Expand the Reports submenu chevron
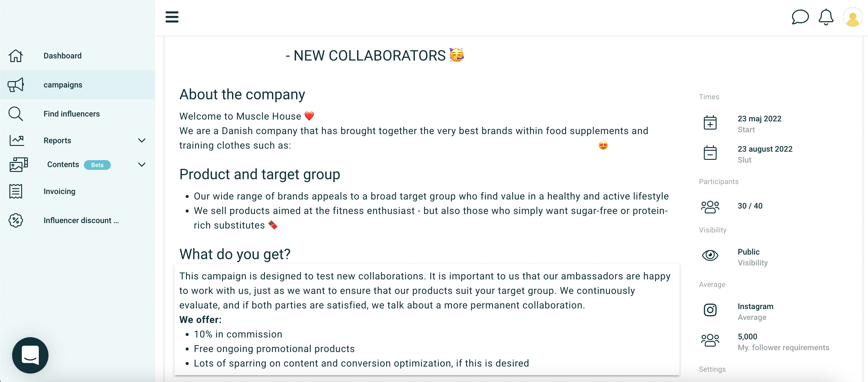The image size is (868, 382). pos(142,140)
